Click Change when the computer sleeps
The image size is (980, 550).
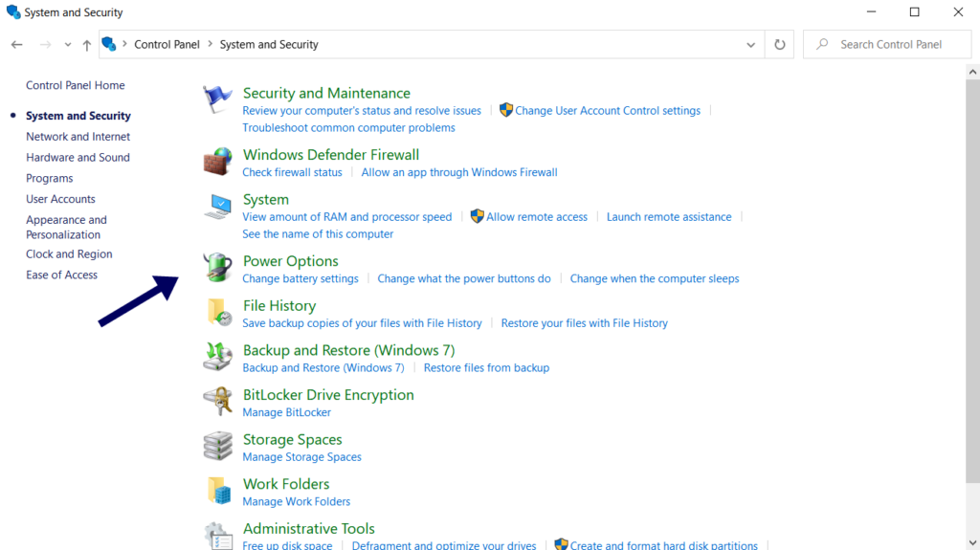coord(655,278)
